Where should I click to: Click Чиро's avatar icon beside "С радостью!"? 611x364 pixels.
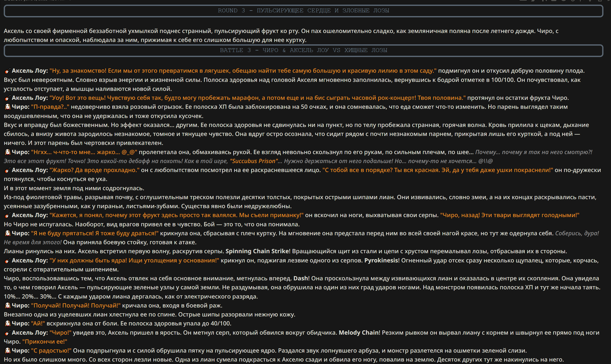pos(7,351)
